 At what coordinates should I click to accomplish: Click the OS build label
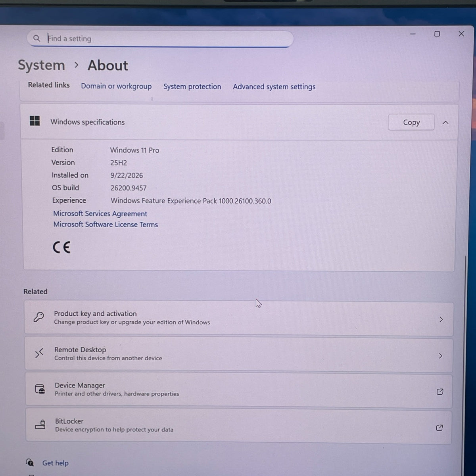[x=65, y=188]
